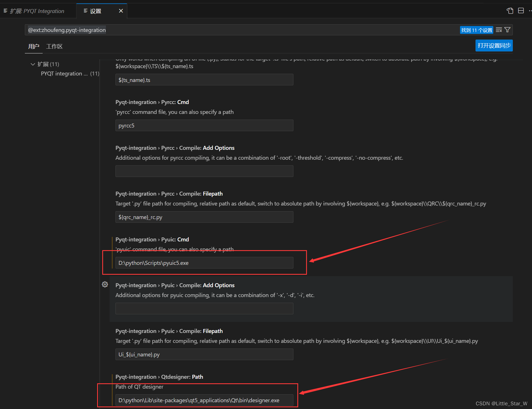Edit Qtdesigner path designer.exe field

[x=204, y=400]
